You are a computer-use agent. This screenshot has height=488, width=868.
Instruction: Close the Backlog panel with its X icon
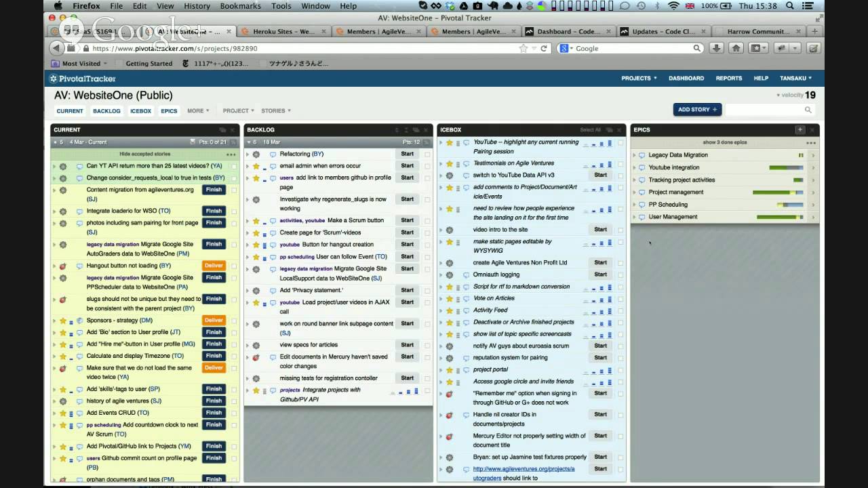pyautogui.click(x=426, y=129)
